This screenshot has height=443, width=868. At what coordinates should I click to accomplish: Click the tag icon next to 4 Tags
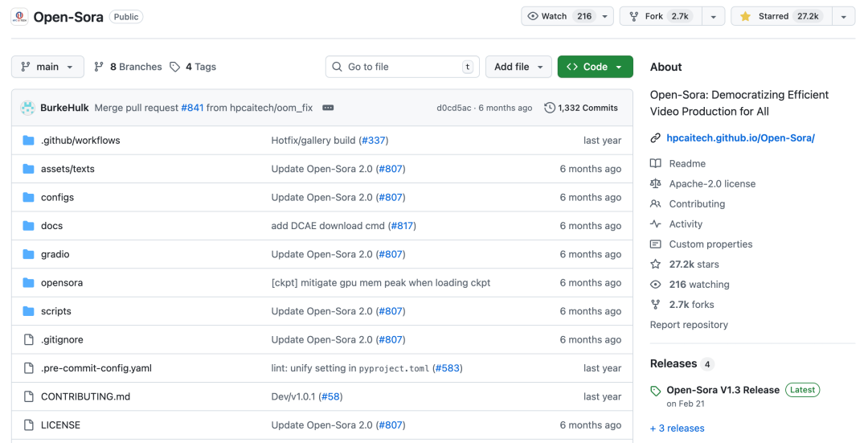[x=175, y=67]
